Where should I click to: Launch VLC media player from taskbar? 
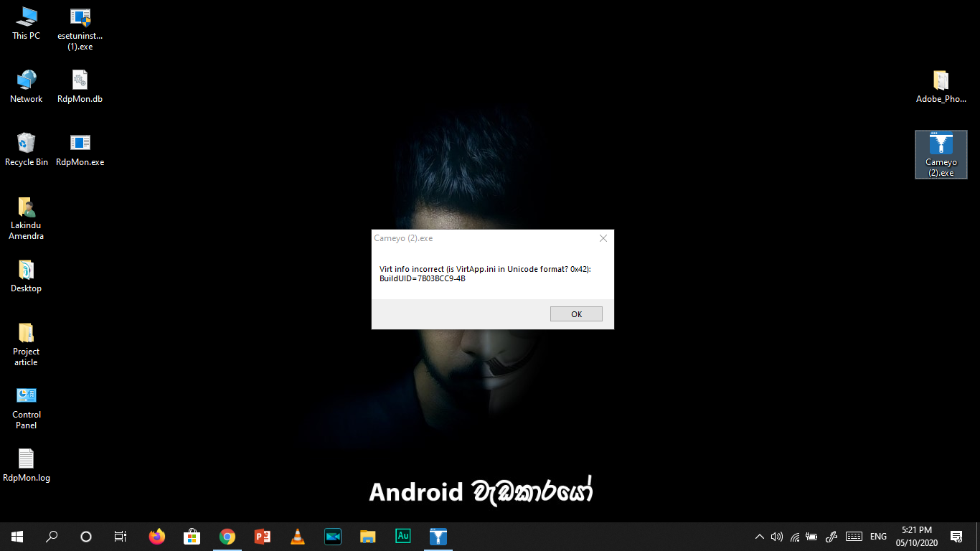[297, 537]
